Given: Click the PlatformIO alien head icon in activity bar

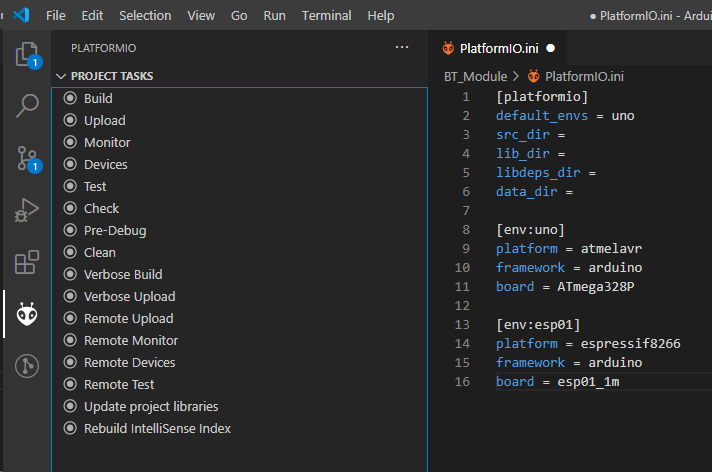Looking at the screenshot, I should point(27,314).
